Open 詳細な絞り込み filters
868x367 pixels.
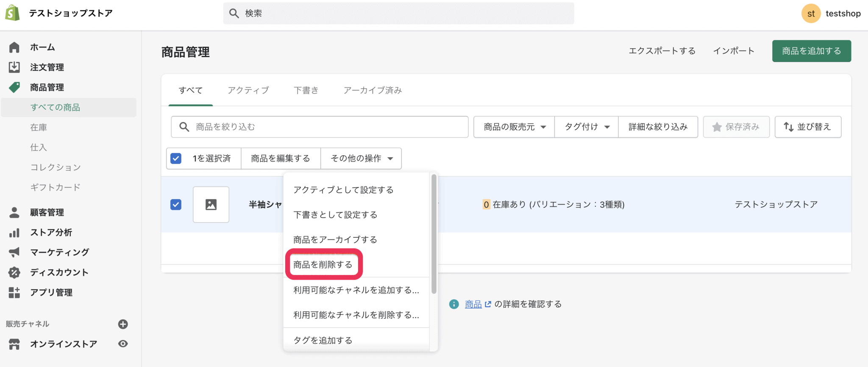(658, 127)
